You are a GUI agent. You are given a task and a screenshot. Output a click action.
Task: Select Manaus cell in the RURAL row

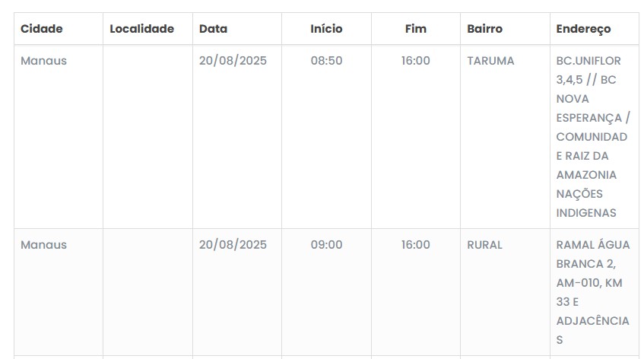point(43,245)
